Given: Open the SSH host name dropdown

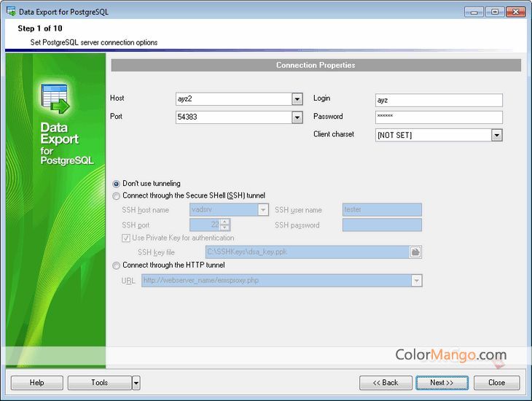Looking at the screenshot, I should [263, 210].
